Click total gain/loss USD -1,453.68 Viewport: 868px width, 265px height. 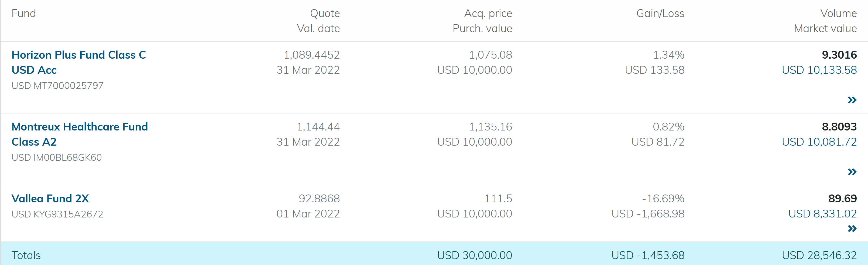(648, 255)
